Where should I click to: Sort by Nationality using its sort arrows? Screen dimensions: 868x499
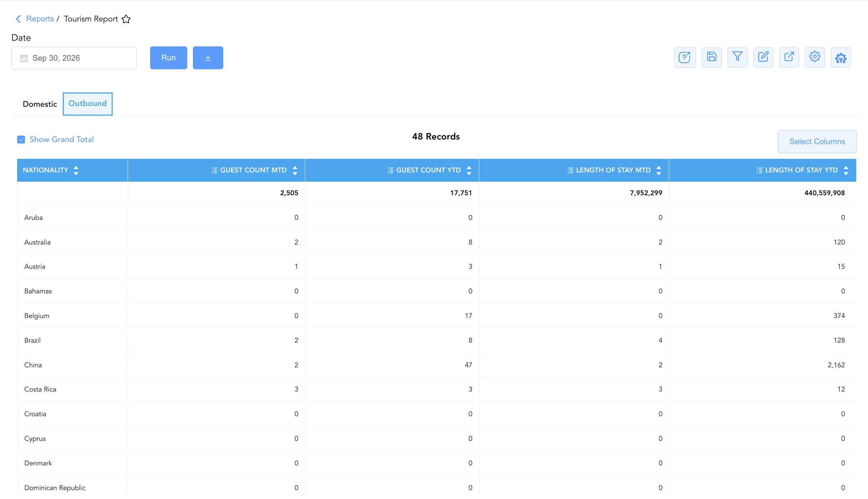pyautogui.click(x=76, y=170)
